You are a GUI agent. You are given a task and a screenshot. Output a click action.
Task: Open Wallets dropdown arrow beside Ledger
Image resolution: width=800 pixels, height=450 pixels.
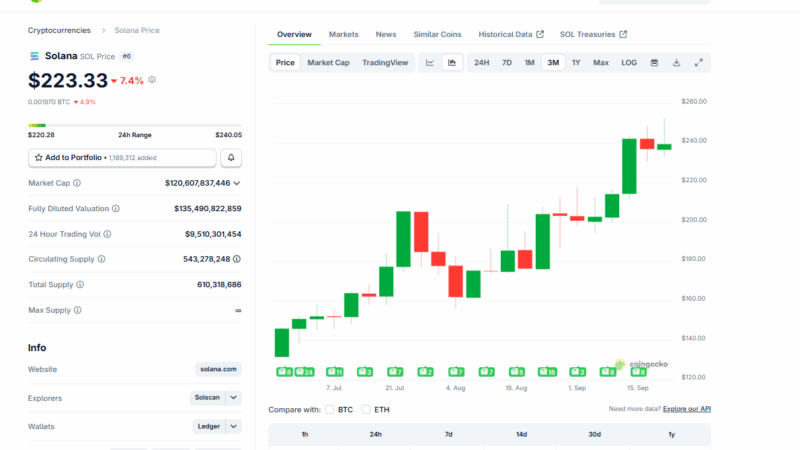pyautogui.click(x=234, y=426)
